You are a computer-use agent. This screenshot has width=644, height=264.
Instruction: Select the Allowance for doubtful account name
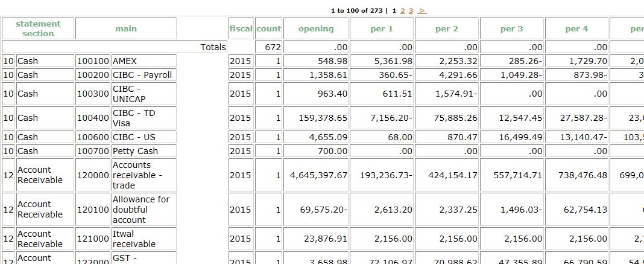pos(141,210)
